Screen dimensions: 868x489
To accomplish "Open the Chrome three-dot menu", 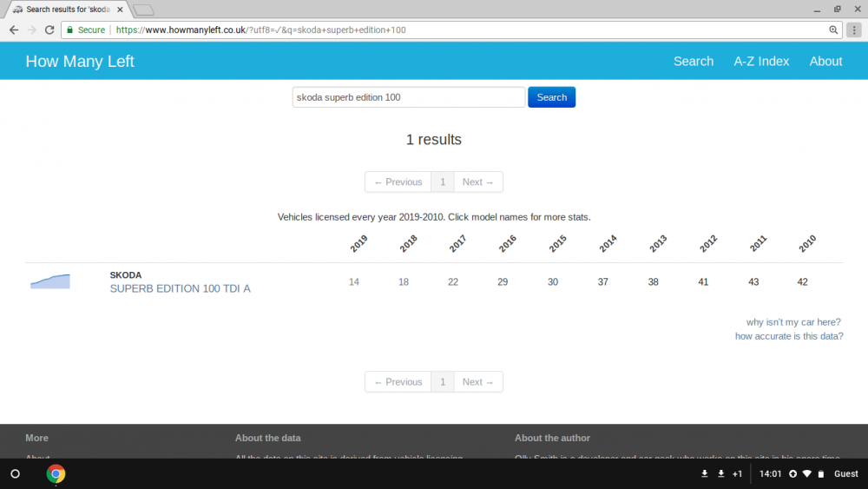I will pyautogui.click(x=854, y=30).
